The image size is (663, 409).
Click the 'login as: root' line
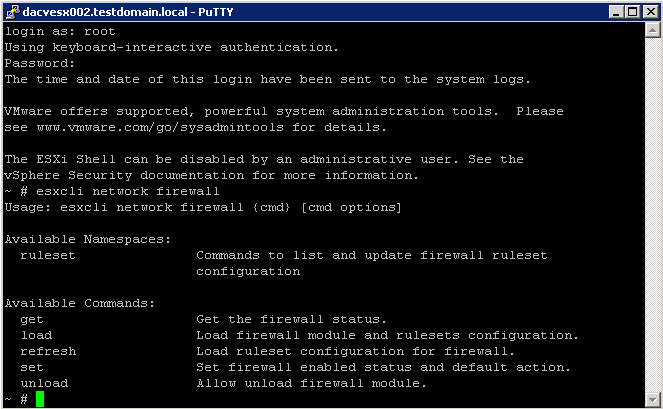60,32
